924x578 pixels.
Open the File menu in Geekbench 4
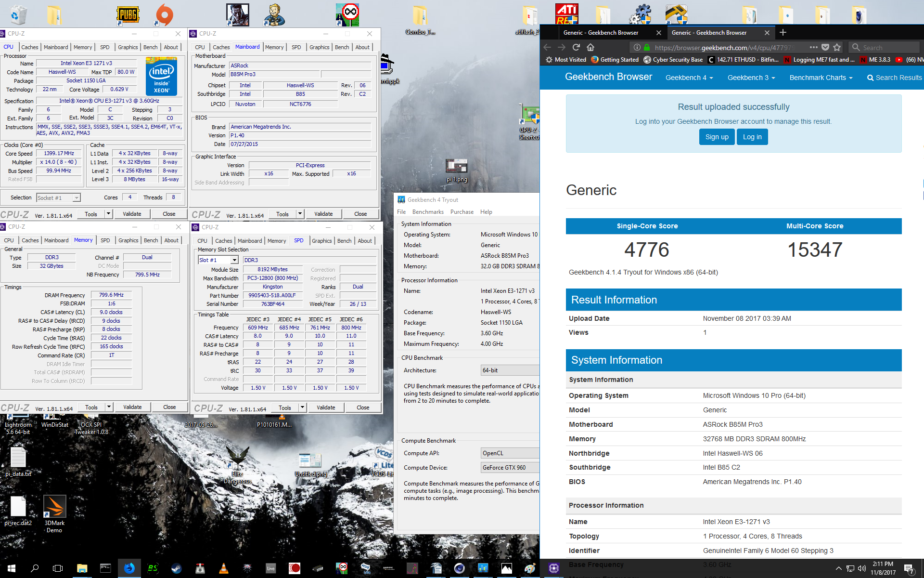(x=401, y=212)
